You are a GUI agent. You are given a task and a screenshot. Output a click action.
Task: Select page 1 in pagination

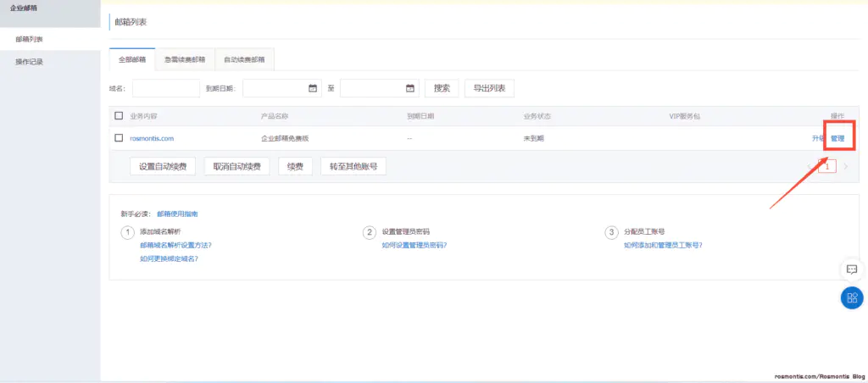(x=827, y=166)
